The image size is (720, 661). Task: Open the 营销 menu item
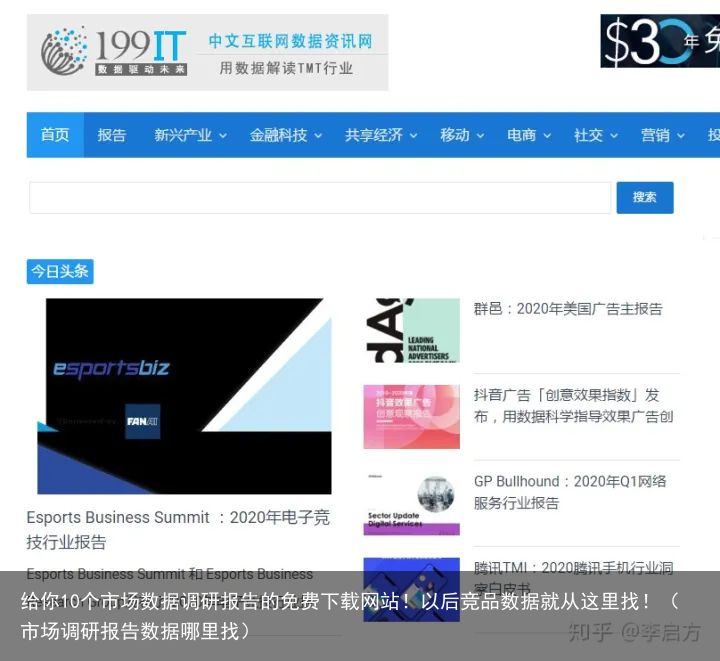pos(656,135)
